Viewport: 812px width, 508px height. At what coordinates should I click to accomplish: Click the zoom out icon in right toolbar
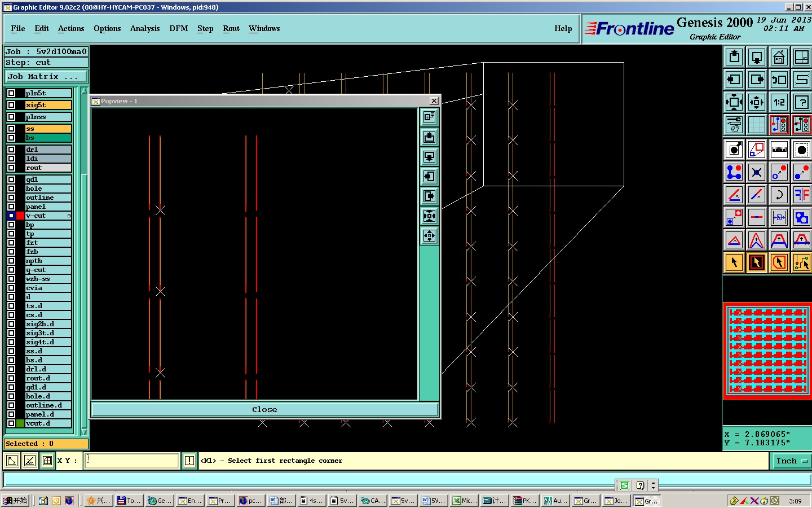[757, 102]
